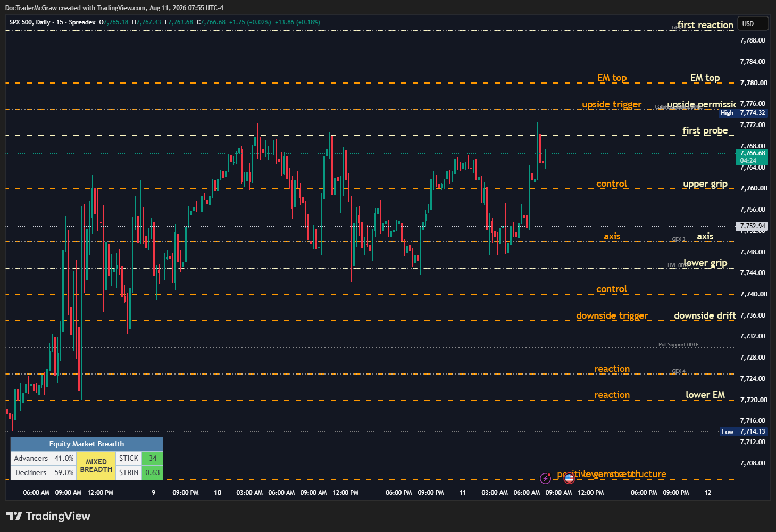This screenshot has height=532, width=776.
Task: Click the Equity Market Breadth table header
Action: (x=87, y=444)
